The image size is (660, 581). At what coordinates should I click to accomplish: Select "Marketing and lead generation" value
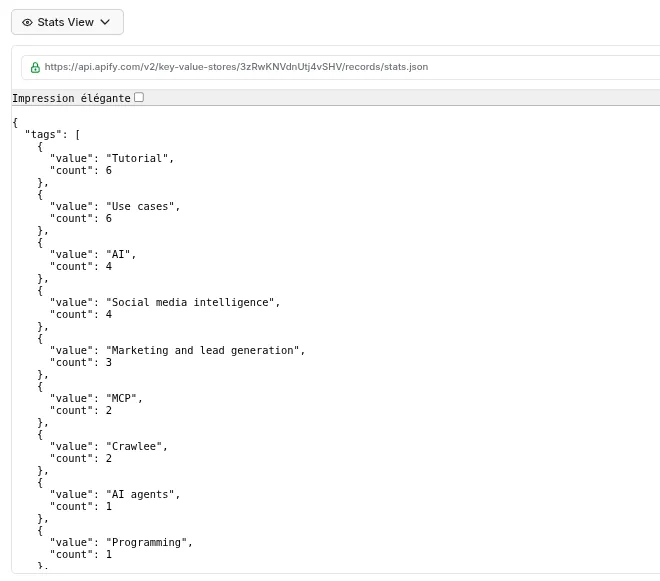click(202, 350)
